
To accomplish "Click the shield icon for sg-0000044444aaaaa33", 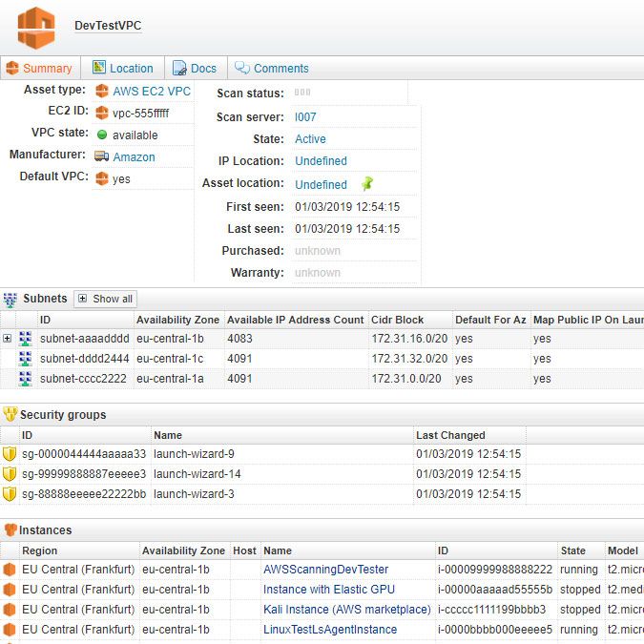I will tap(10, 454).
